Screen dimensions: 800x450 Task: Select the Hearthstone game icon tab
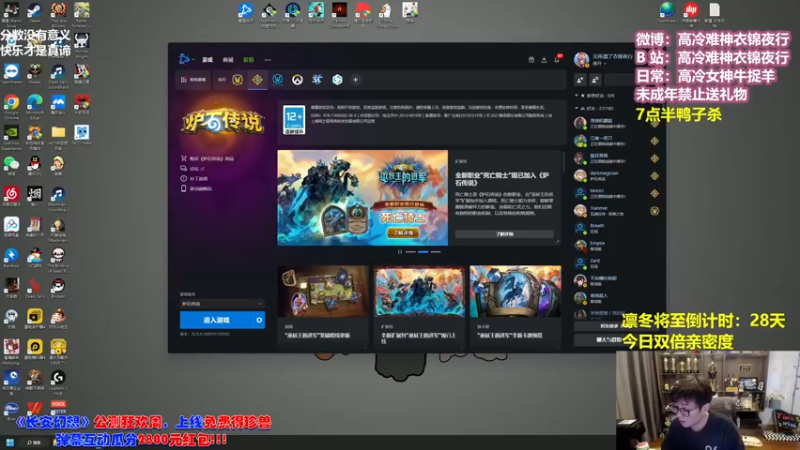(257, 80)
